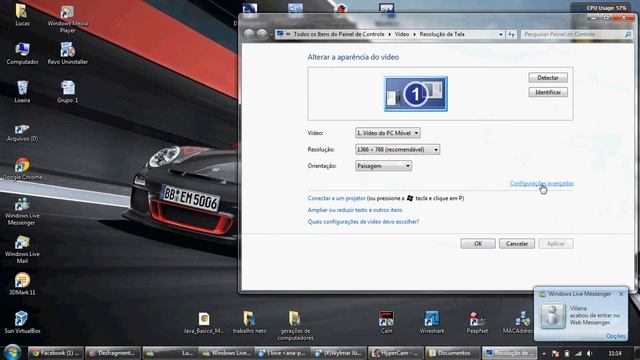
Task: Launch 3DMark 11 desktop shortcut
Action: [x=22, y=284]
